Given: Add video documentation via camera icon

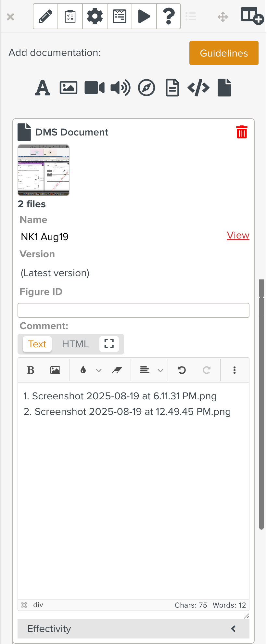Looking at the screenshot, I should click(x=95, y=88).
